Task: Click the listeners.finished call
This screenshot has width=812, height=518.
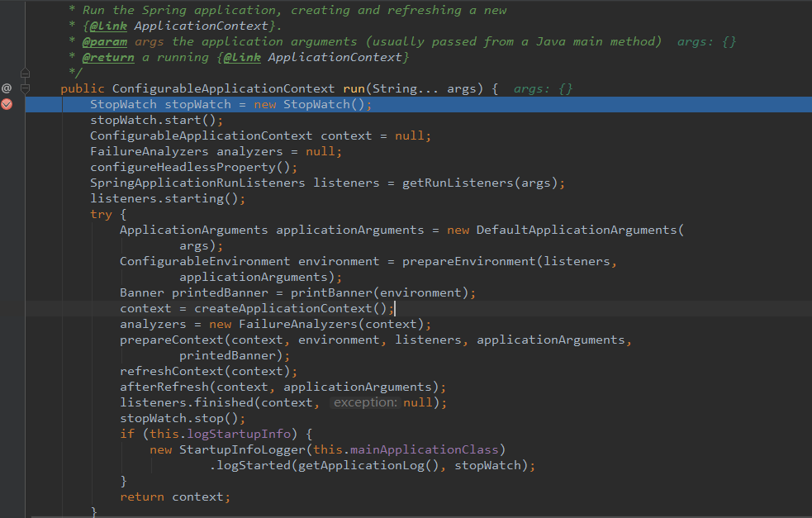Action: point(187,402)
